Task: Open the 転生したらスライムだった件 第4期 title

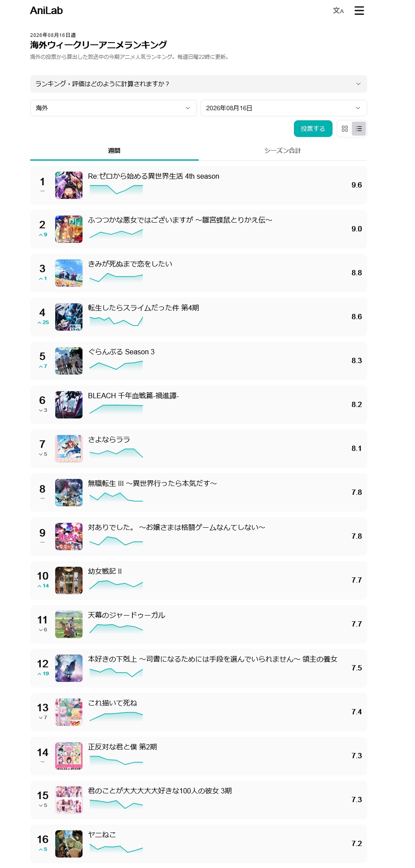Action: [143, 308]
